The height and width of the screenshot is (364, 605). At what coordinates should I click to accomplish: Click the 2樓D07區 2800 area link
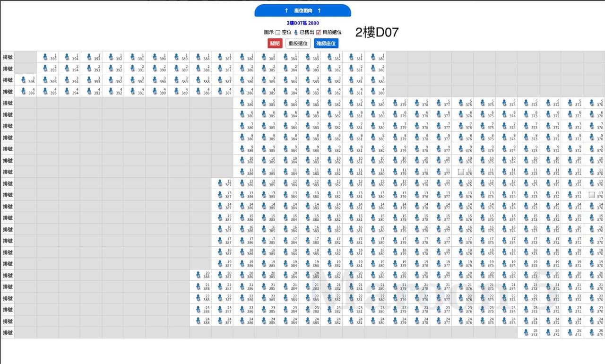point(303,23)
